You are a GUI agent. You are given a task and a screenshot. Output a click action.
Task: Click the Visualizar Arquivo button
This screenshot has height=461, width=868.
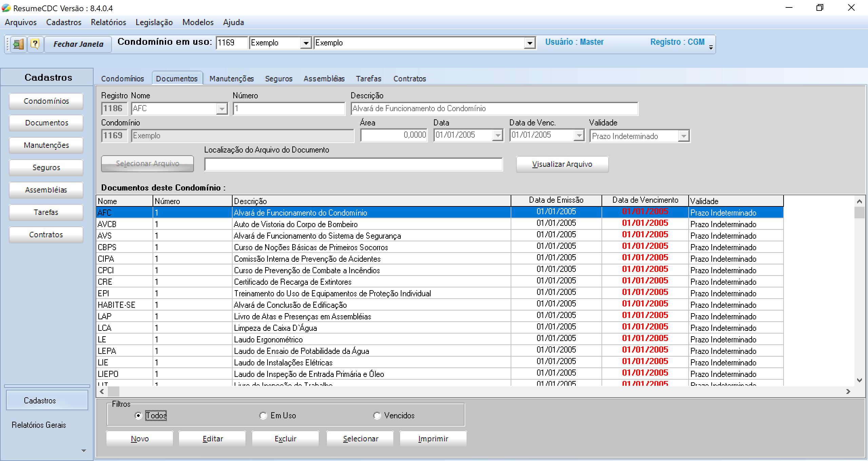coord(562,164)
